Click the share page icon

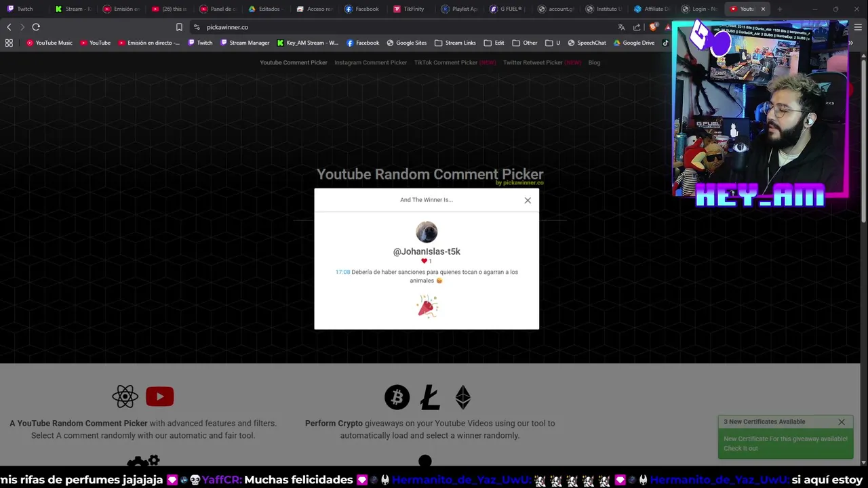click(x=637, y=27)
